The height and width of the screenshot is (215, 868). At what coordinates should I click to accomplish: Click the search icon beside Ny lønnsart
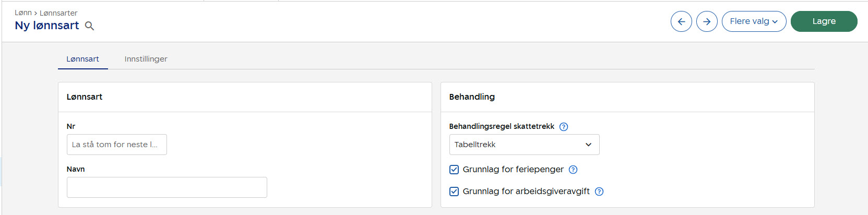coord(90,26)
